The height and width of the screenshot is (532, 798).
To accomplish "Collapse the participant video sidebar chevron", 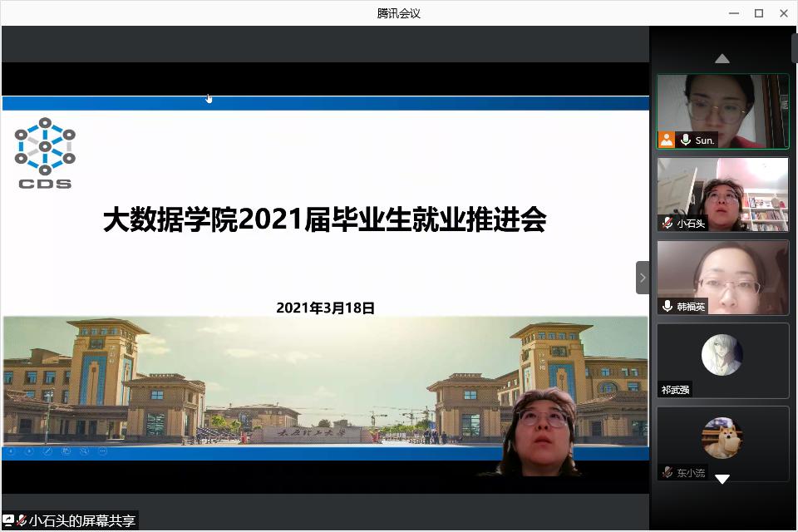I will pos(642,278).
